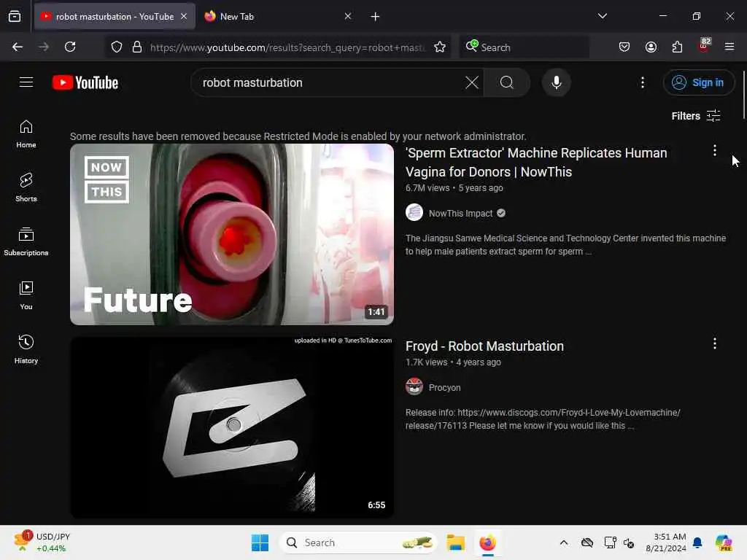Click the Windows taskbar search box
This screenshot has width=747, height=560.
tap(358, 542)
